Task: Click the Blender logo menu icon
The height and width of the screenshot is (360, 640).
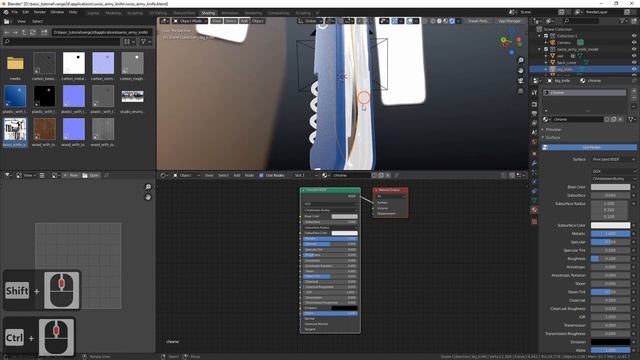Action: (6, 12)
